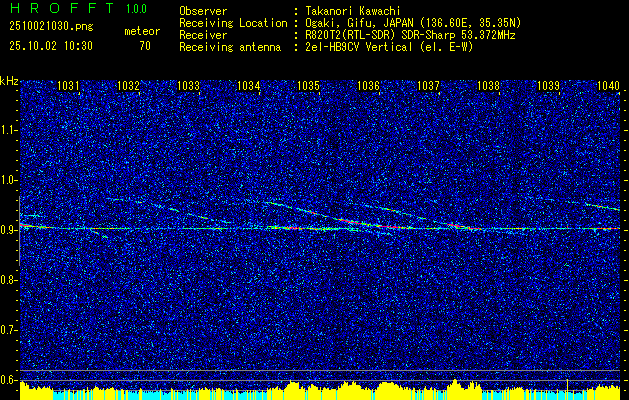
Task: Click the meteor label
Action: [142, 31]
